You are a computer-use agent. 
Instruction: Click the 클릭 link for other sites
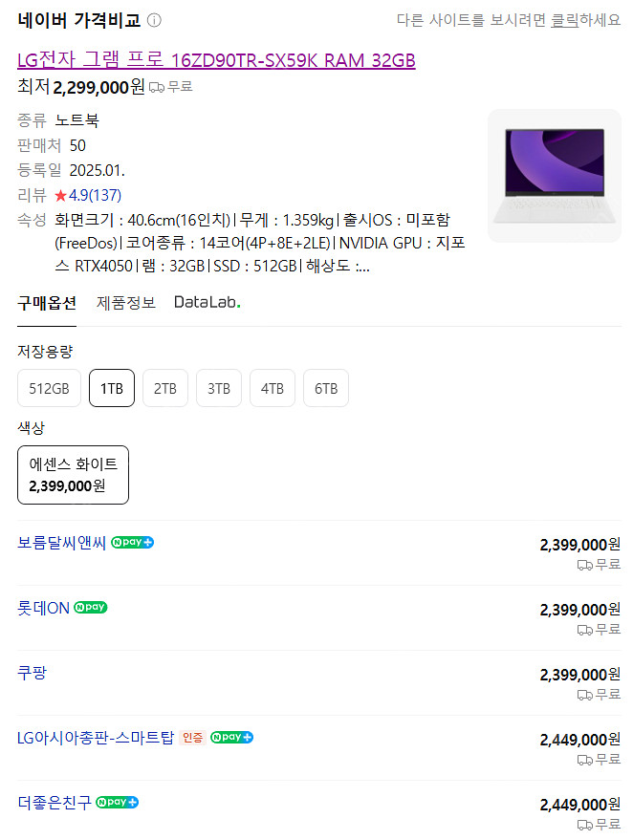click(x=565, y=20)
